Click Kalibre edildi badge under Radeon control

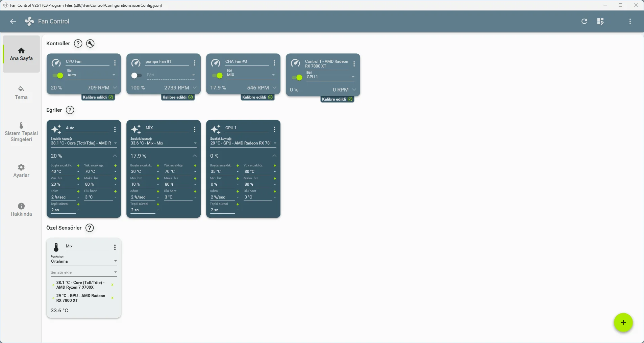tap(337, 99)
